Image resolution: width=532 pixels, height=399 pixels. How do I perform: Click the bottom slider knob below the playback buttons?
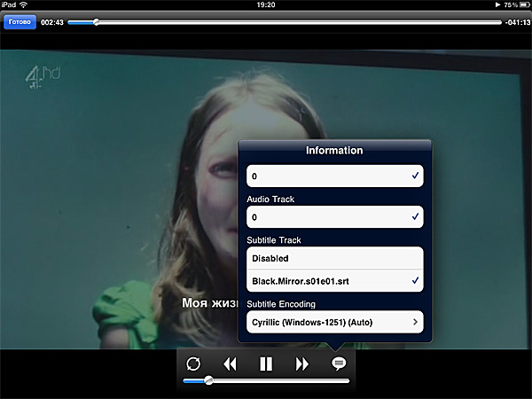pyautogui.click(x=208, y=380)
